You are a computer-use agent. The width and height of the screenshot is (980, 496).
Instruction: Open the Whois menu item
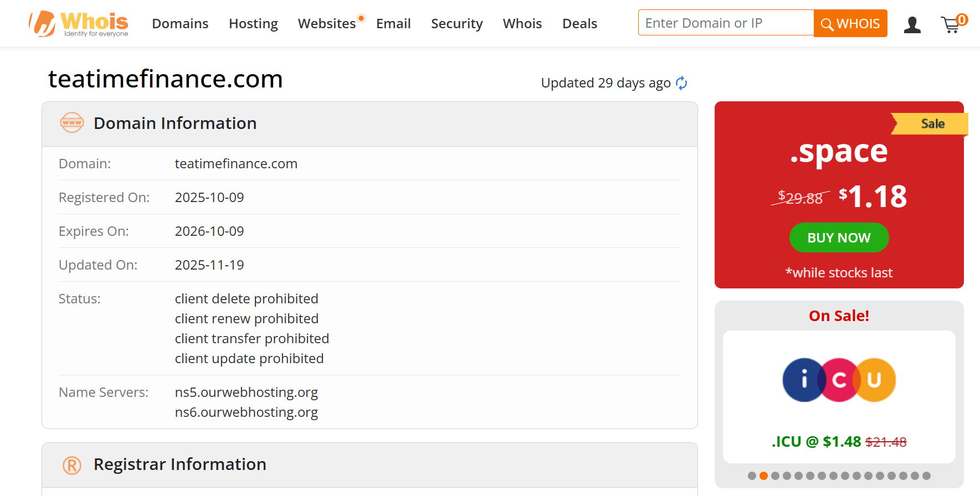522,24
